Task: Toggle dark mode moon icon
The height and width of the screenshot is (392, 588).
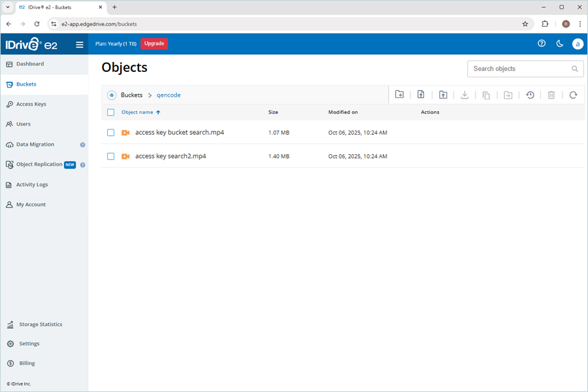Action: click(x=559, y=44)
